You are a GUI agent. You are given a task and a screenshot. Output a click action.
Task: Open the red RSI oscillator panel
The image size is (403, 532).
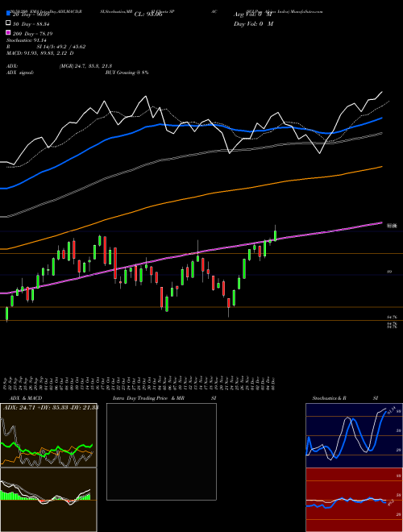354,500
